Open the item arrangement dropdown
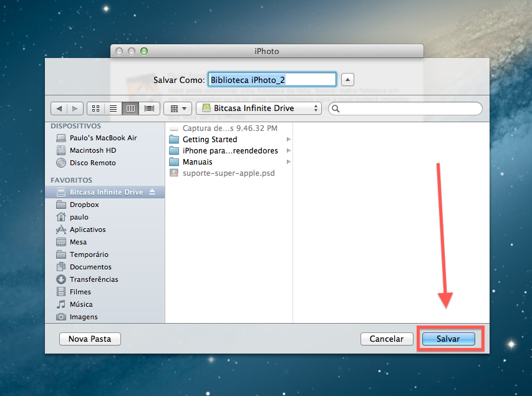This screenshot has width=532, height=396. click(177, 109)
